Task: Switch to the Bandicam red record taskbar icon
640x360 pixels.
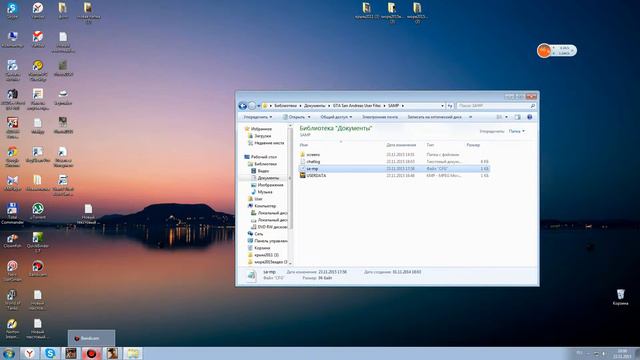Action: pos(91,353)
